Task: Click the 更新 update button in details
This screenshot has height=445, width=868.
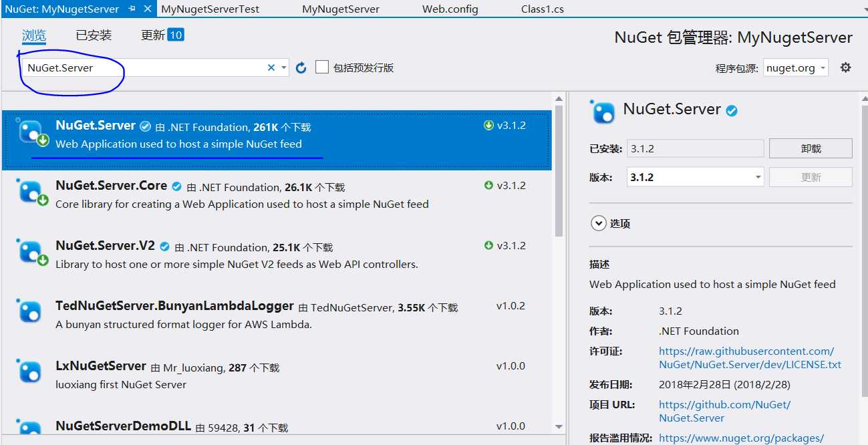Action: (811, 177)
